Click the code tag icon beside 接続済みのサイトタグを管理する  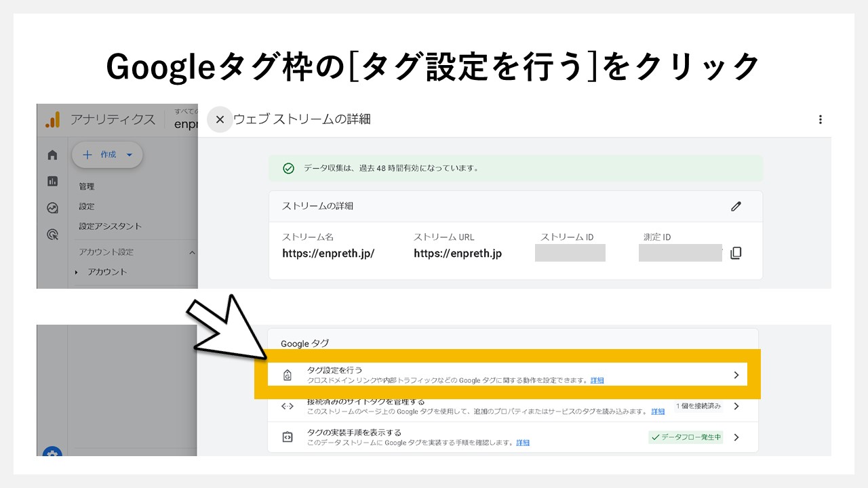(288, 406)
